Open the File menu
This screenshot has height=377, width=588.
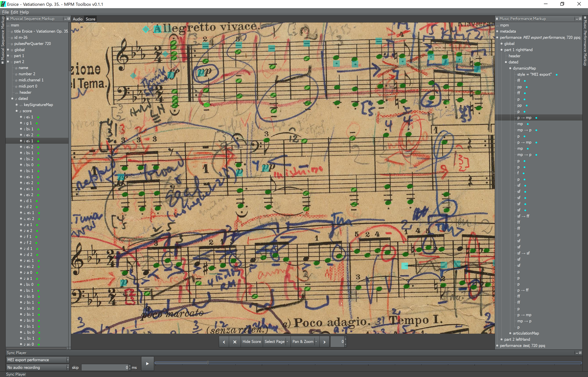tap(5, 12)
